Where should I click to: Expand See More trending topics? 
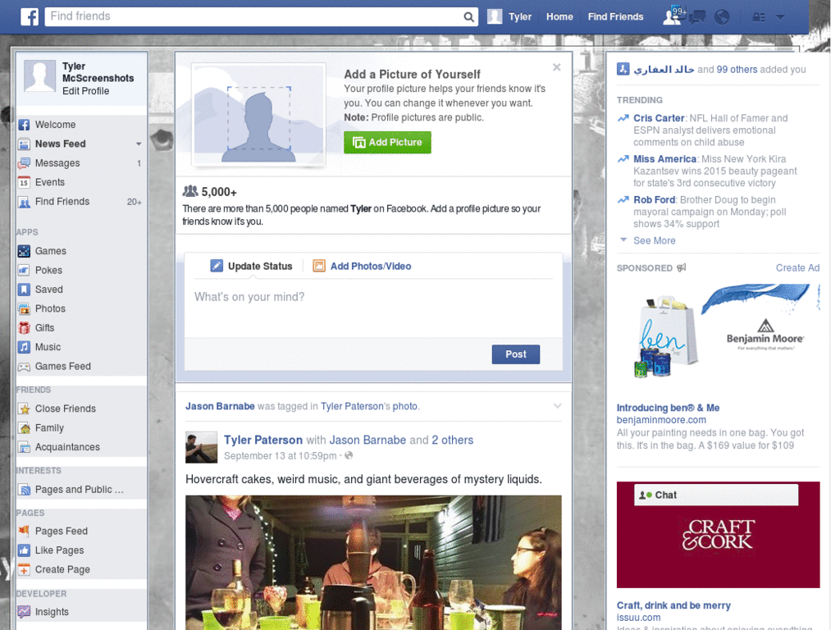coord(654,240)
